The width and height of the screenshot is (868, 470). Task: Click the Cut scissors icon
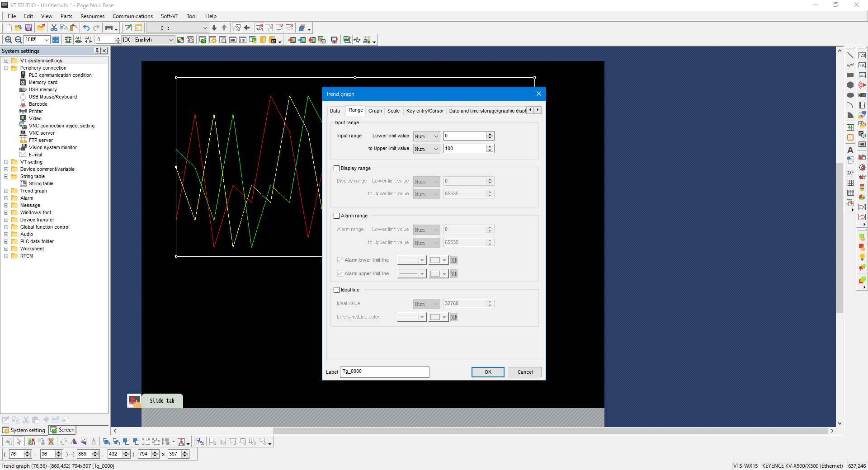[x=54, y=28]
